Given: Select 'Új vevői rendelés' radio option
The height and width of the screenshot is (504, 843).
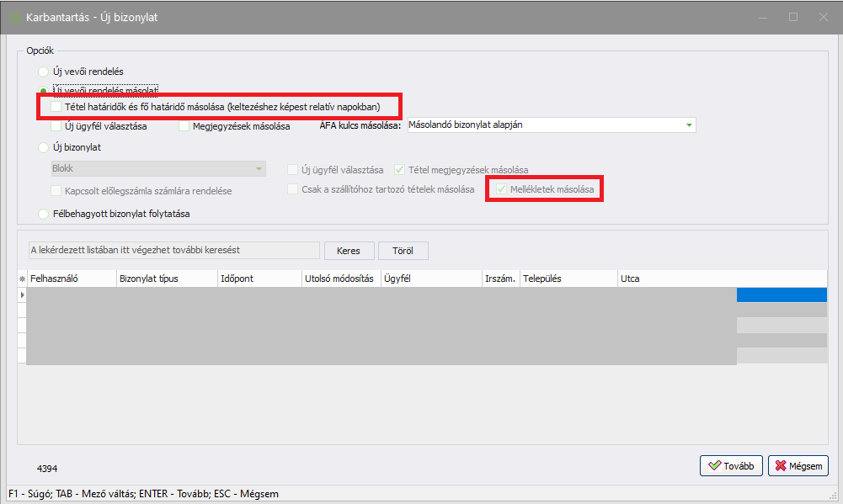Looking at the screenshot, I should point(44,72).
